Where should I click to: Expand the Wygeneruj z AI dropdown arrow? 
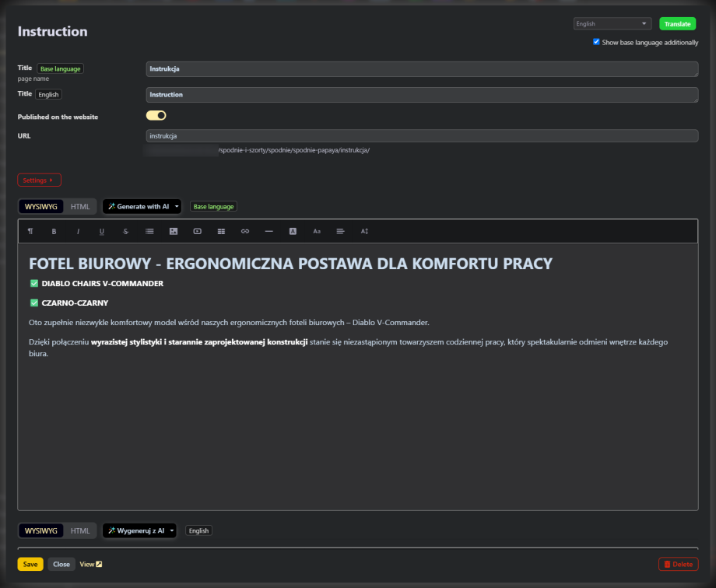[x=172, y=530]
